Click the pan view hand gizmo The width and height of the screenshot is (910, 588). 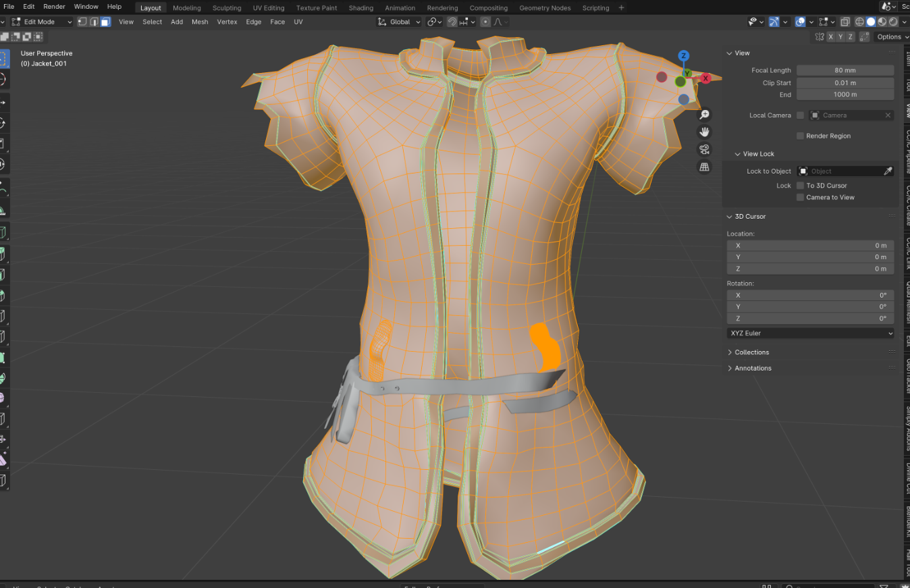(x=704, y=132)
